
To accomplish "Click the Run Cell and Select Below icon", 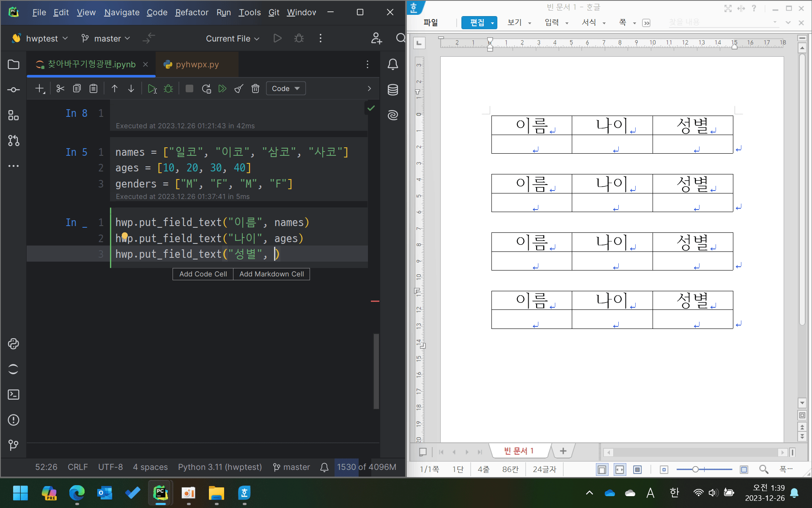I will pos(152,88).
